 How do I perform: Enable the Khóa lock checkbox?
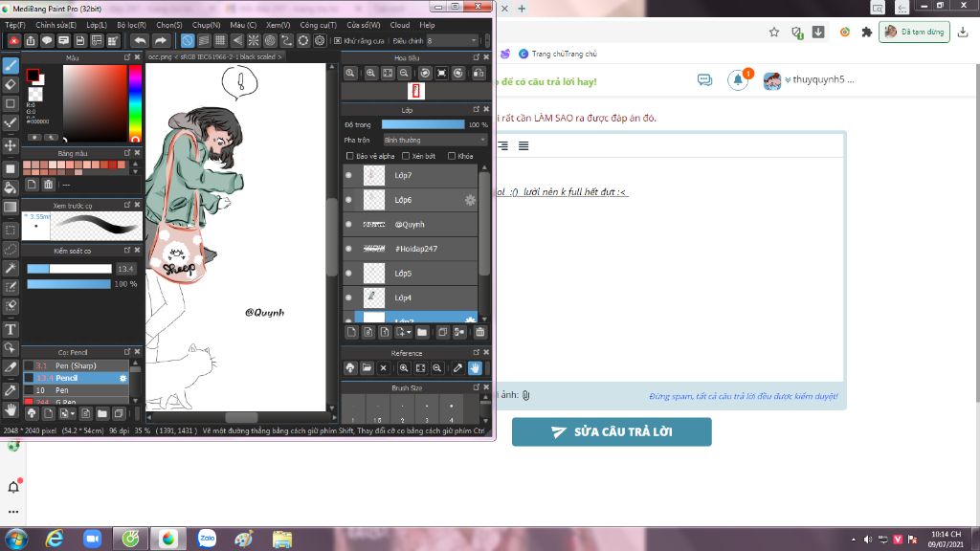point(452,156)
